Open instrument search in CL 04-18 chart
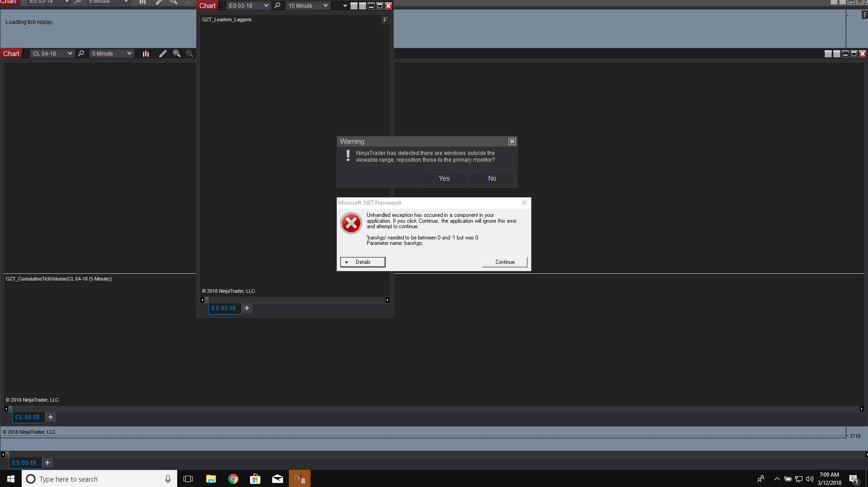Viewport: 868px width, 487px height. (x=81, y=54)
